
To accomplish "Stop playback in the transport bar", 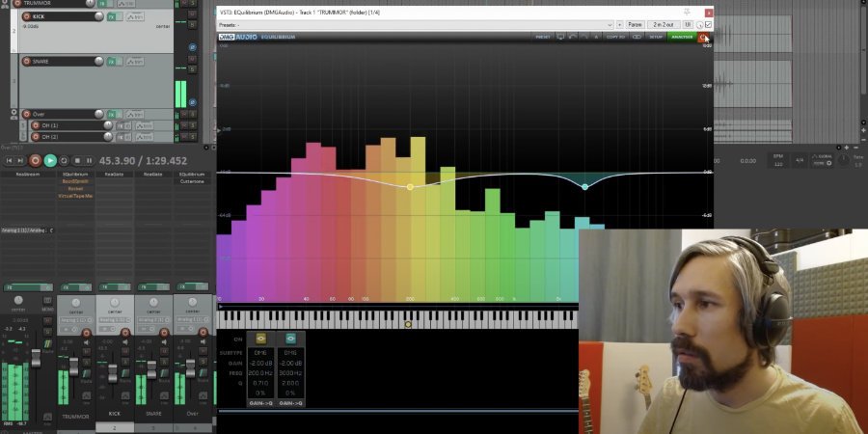I will pos(77,160).
